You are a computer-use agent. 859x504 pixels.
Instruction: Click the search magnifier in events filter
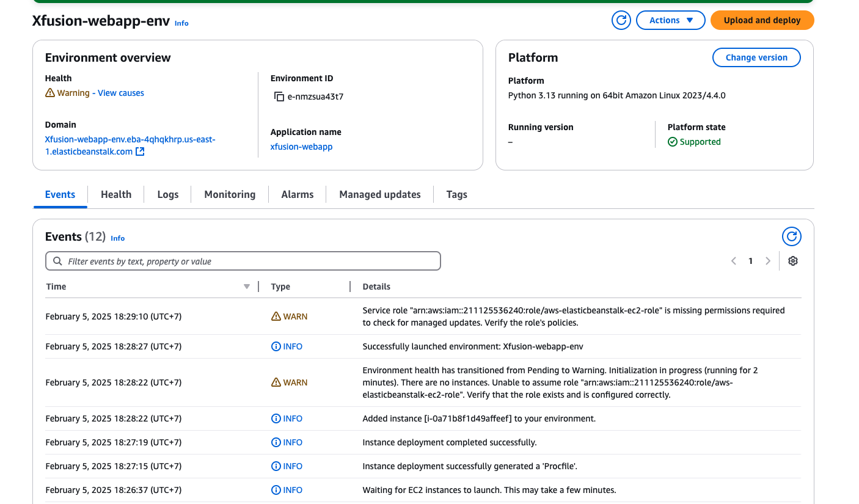click(57, 261)
